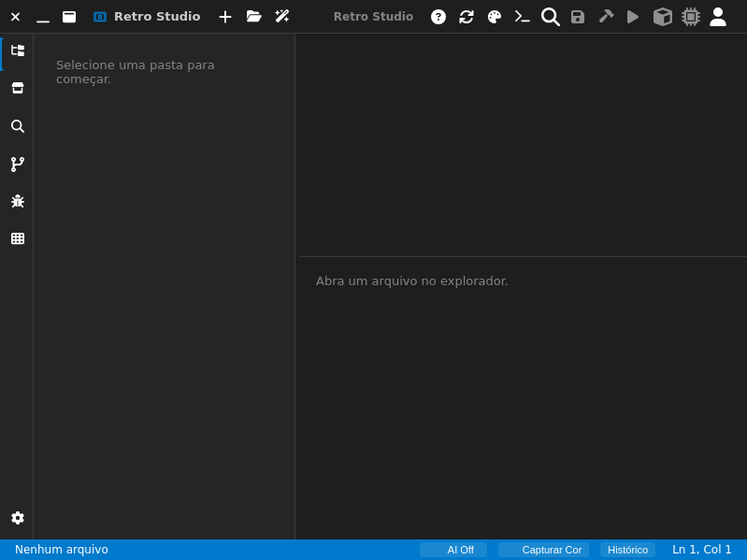Image resolution: width=747 pixels, height=560 pixels.
Task: Click the build hammer icon
Action: click(606, 17)
